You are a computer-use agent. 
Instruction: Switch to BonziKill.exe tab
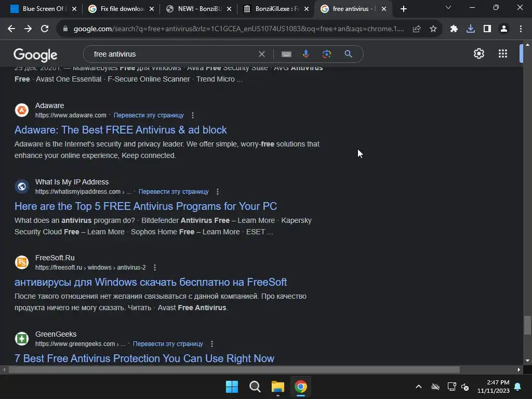coord(276,9)
